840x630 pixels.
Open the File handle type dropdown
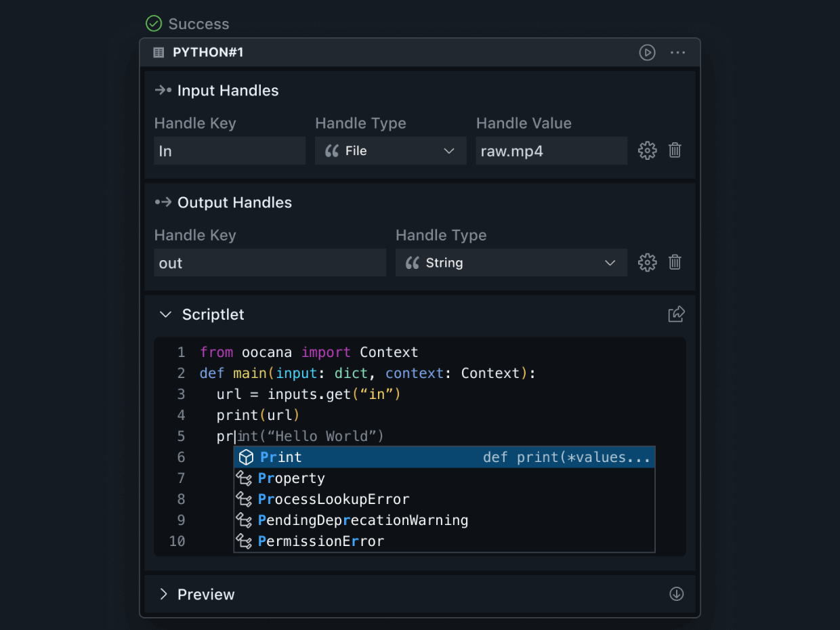pyautogui.click(x=390, y=151)
